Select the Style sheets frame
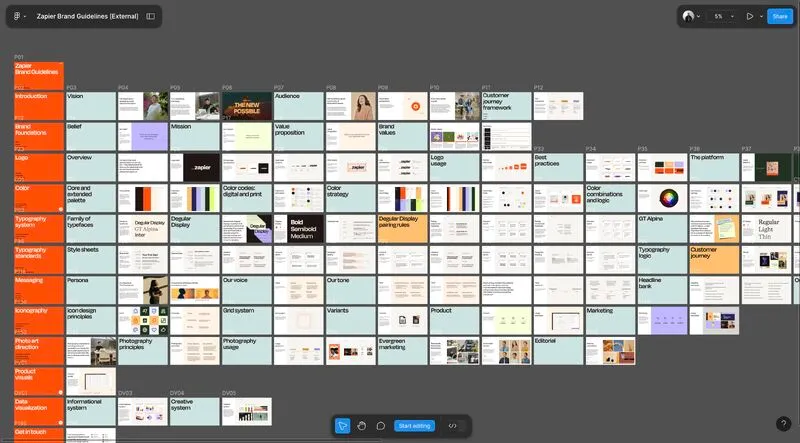The image size is (800, 443). click(x=91, y=260)
